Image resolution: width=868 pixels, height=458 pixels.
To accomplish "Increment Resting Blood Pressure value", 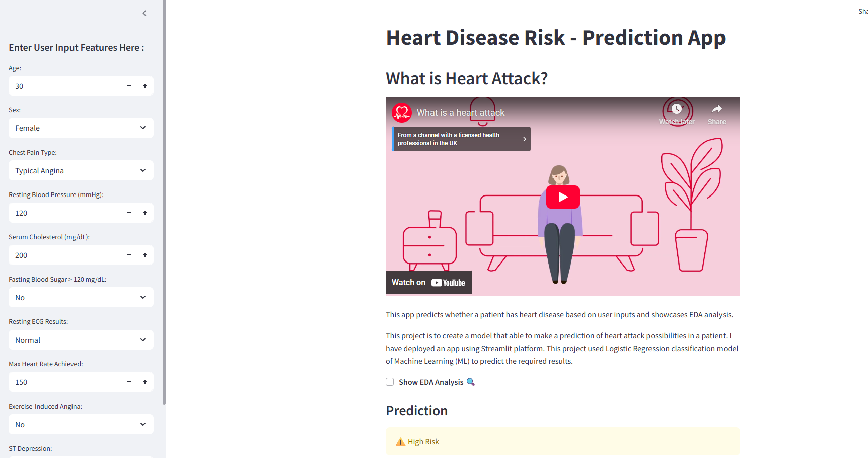I will click(145, 213).
